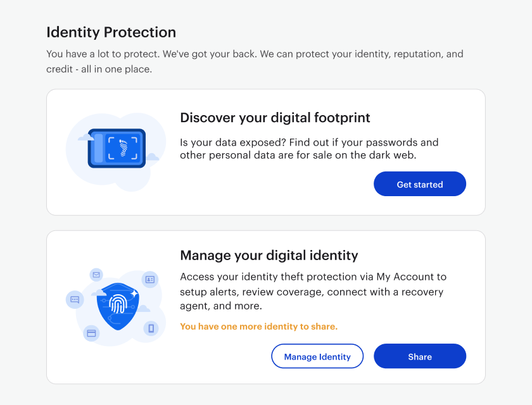The image size is (532, 405).
Task: Click the sparkle star on the shield
Action: (134, 293)
